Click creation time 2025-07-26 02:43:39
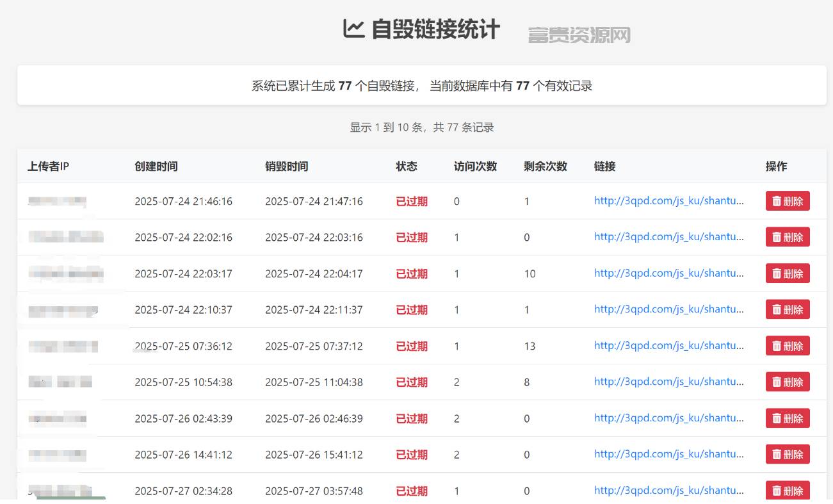The image size is (833, 504). tap(183, 418)
